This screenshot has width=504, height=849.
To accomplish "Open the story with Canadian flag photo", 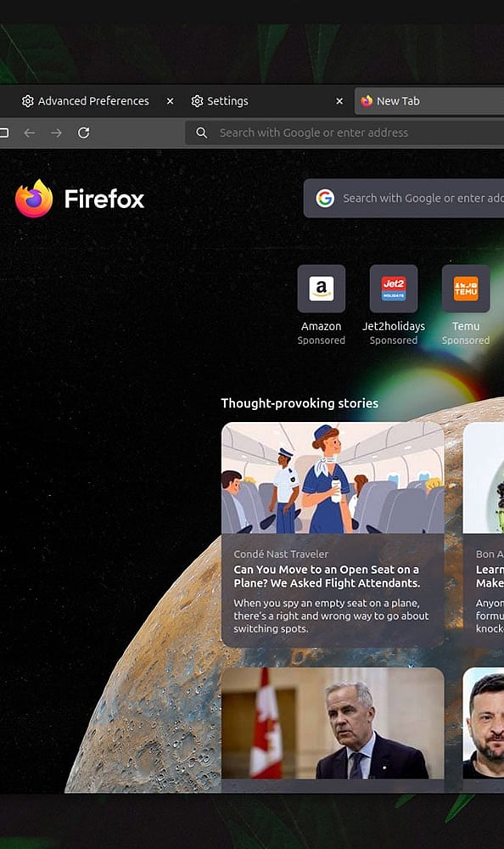I will point(333,723).
